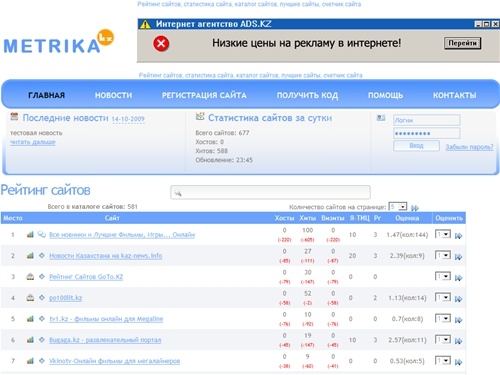Open Vkinotv-Онлайн фильмы link
500x375 pixels.
coord(115,361)
